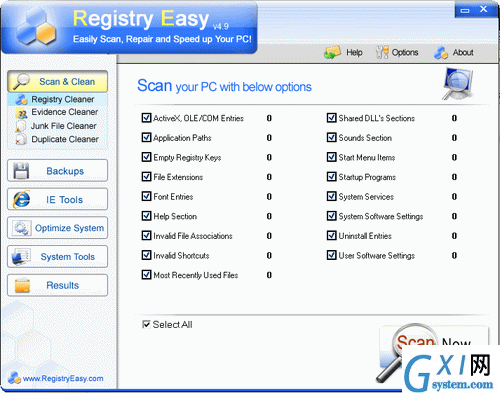Click the floppy disk icon on Backups

point(21,171)
